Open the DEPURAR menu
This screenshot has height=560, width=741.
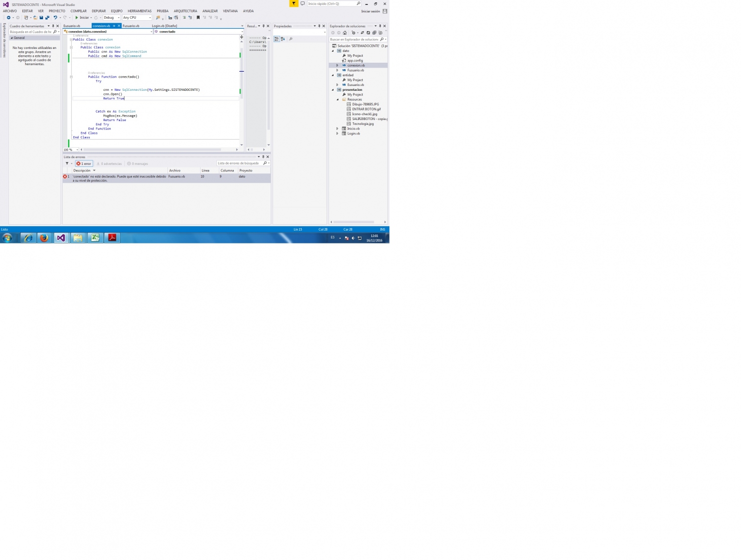(x=99, y=11)
